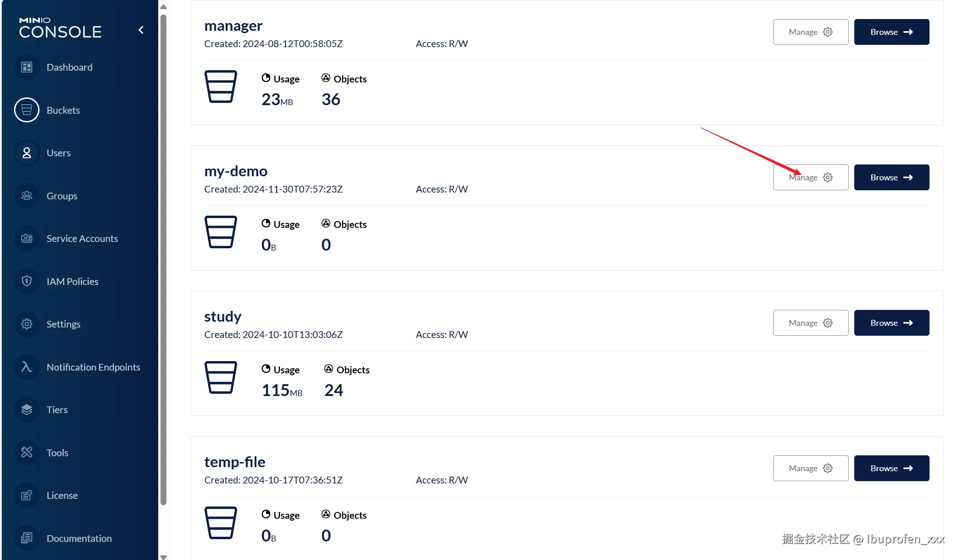Click the my-demo bucket name
The image size is (959, 560).
[236, 171]
